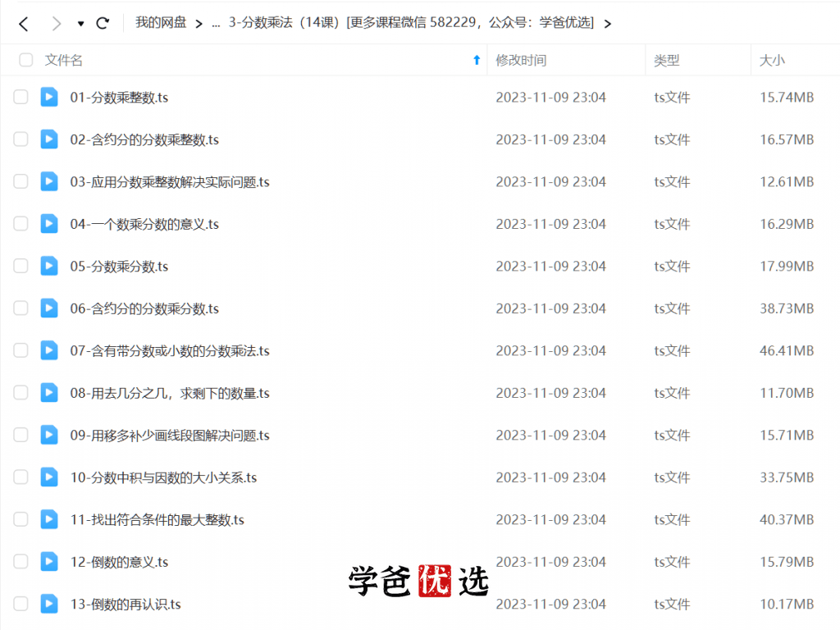The image size is (840, 630).
Task: Open file named 01-分数乘整数.ts
Action: [x=119, y=98]
